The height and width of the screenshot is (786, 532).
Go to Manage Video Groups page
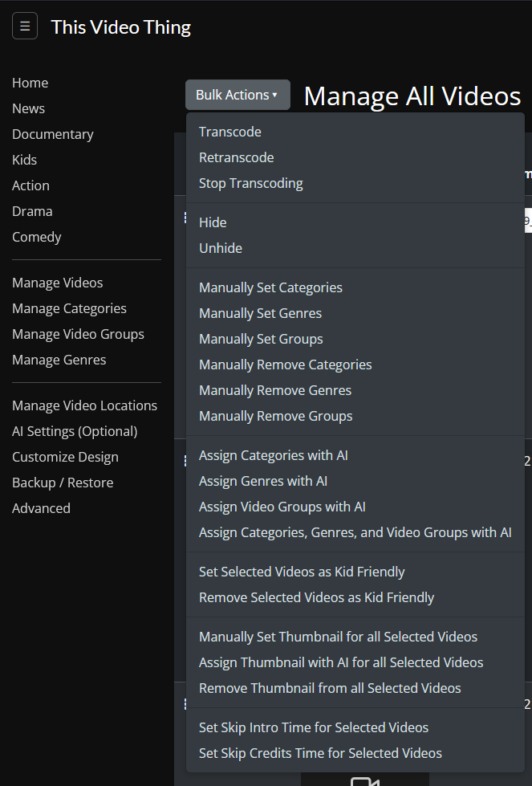point(78,334)
